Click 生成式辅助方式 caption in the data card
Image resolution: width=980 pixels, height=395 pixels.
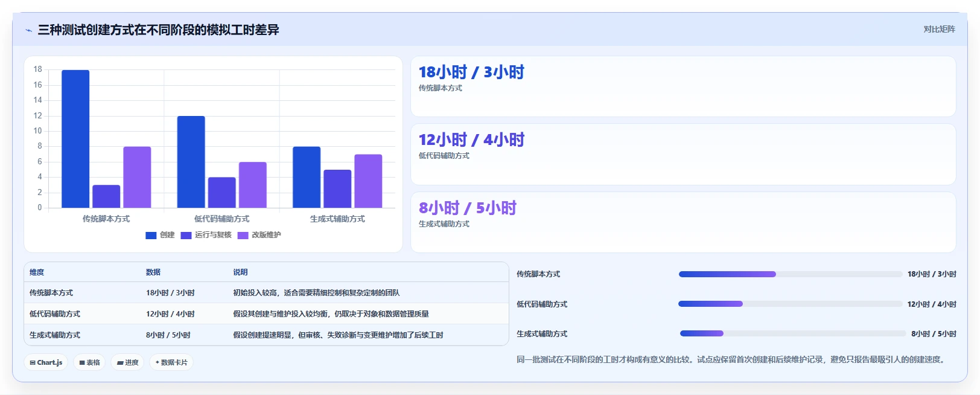click(x=444, y=224)
